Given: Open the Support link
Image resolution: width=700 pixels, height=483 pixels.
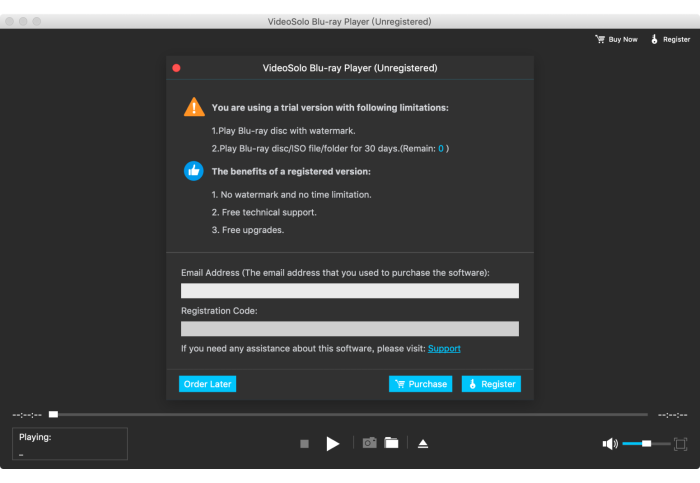Looking at the screenshot, I should click(444, 348).
